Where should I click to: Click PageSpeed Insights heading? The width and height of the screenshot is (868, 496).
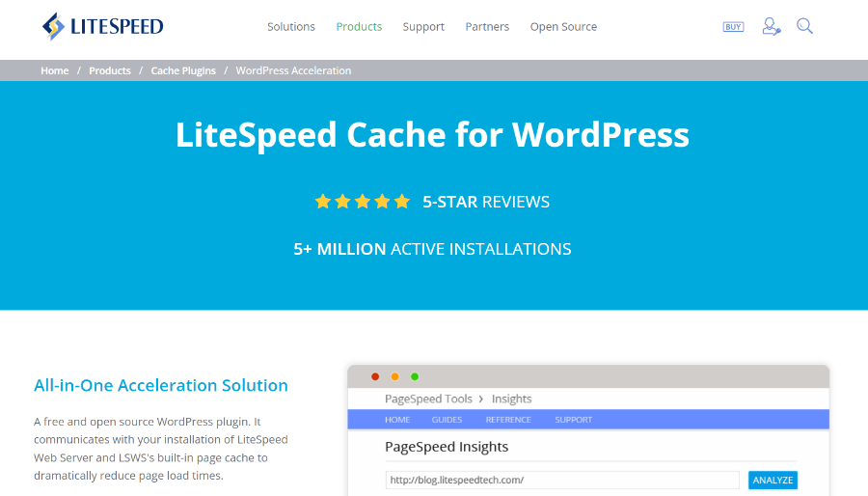(447, 447)
